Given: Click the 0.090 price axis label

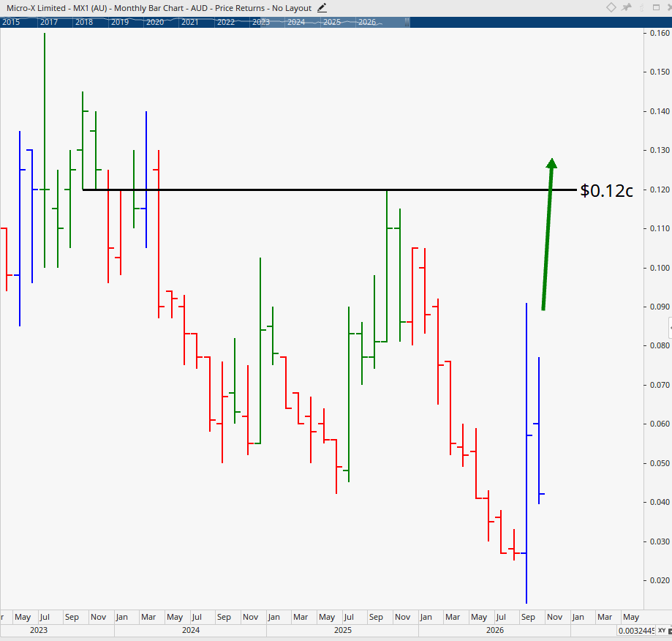Looking at the screenshot, I should (660, 307).
